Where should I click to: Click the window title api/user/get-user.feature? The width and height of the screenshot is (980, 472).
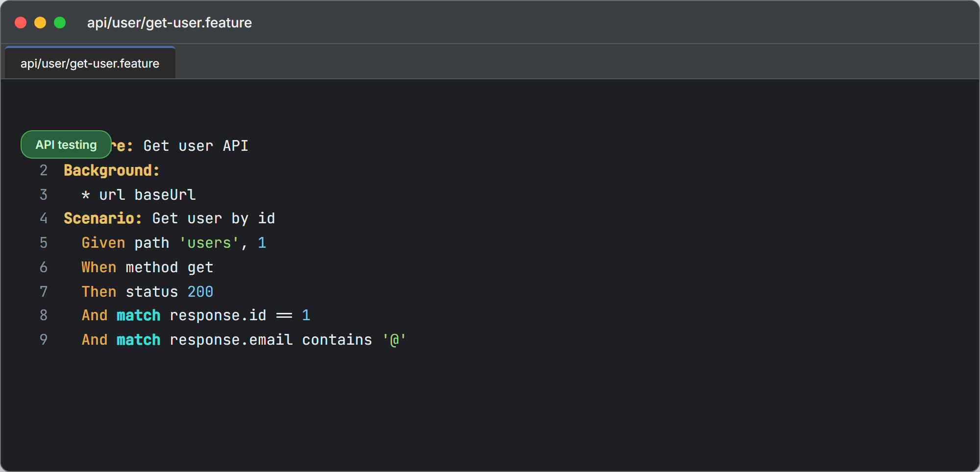click(x=170, y=23)
